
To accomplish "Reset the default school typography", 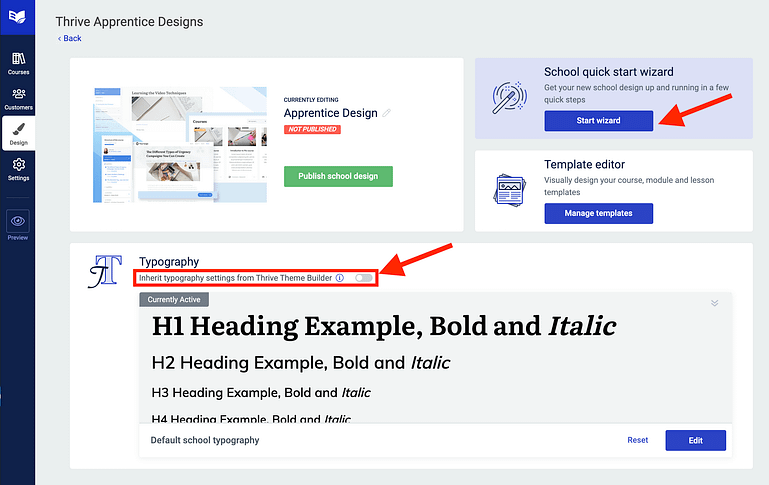I will (x=638, y=440).
